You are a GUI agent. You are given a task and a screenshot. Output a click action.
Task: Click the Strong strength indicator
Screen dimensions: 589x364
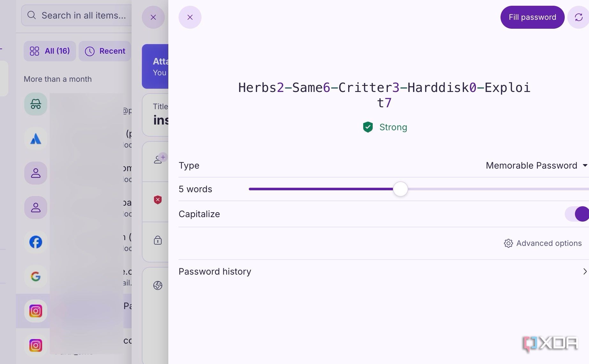[x=385, y=127]
